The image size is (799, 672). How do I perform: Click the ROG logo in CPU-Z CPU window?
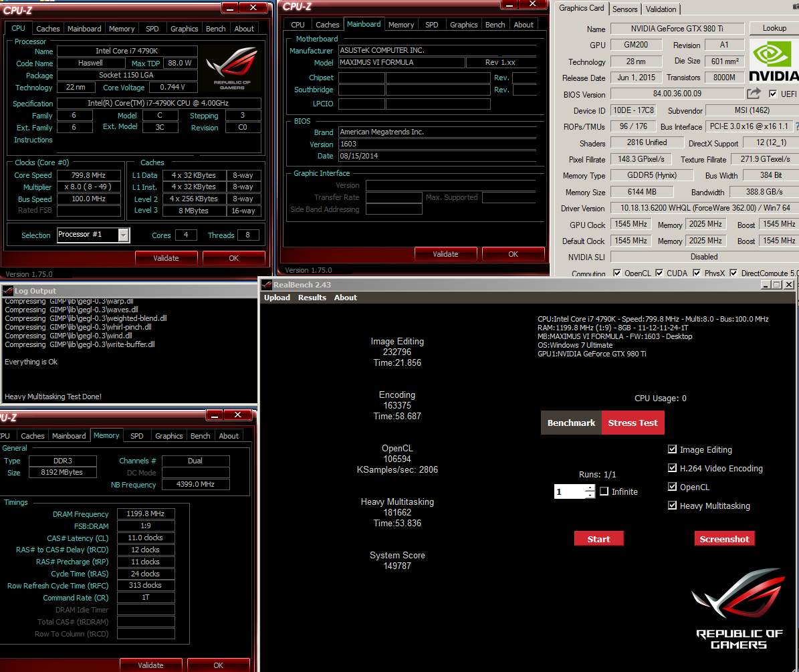pos(231,68)
